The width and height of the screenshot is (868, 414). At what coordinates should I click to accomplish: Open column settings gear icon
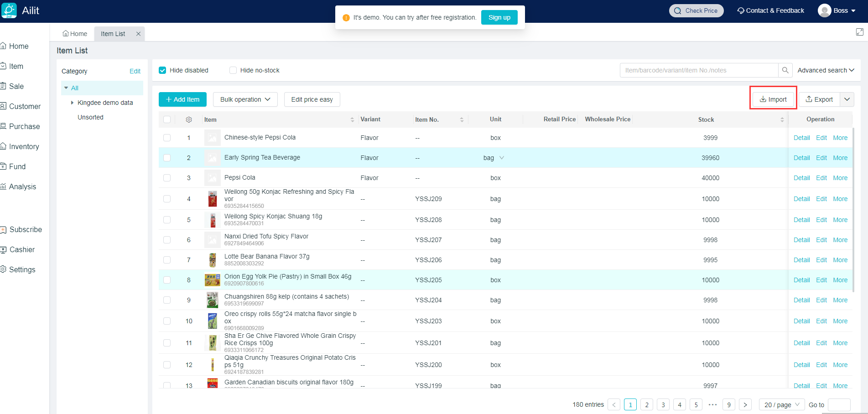coord(189,119)
